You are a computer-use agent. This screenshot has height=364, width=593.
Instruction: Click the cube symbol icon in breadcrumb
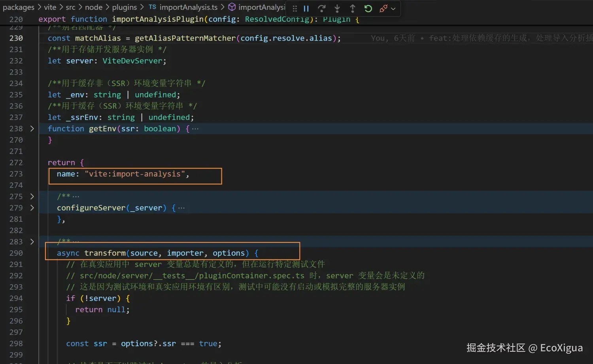tap(232, 7)
